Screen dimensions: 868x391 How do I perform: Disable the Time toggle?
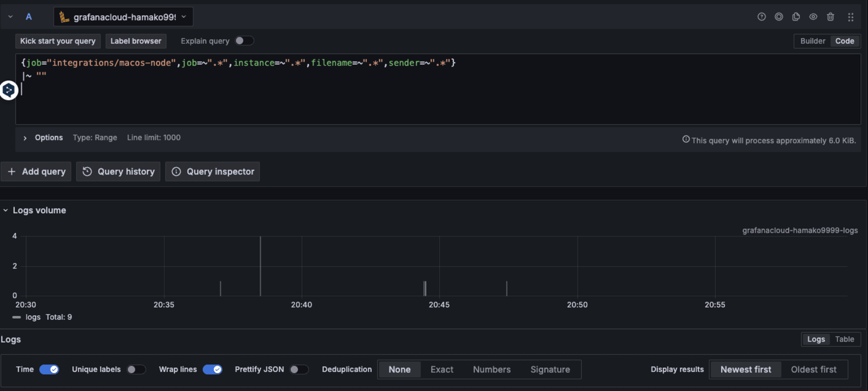pos(49,369)
